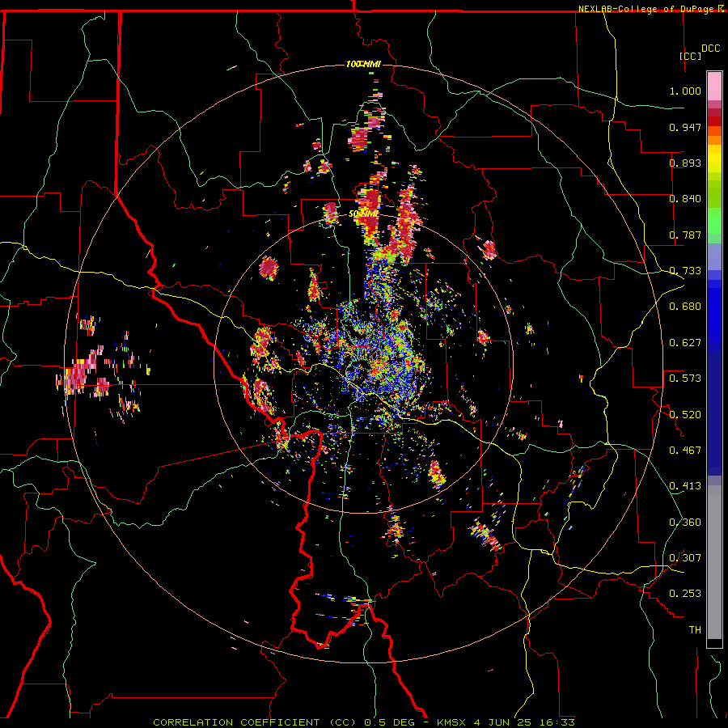Click the 0.360 scale value
This screenshot has height=728, width=728.
(x=685, y=523)
